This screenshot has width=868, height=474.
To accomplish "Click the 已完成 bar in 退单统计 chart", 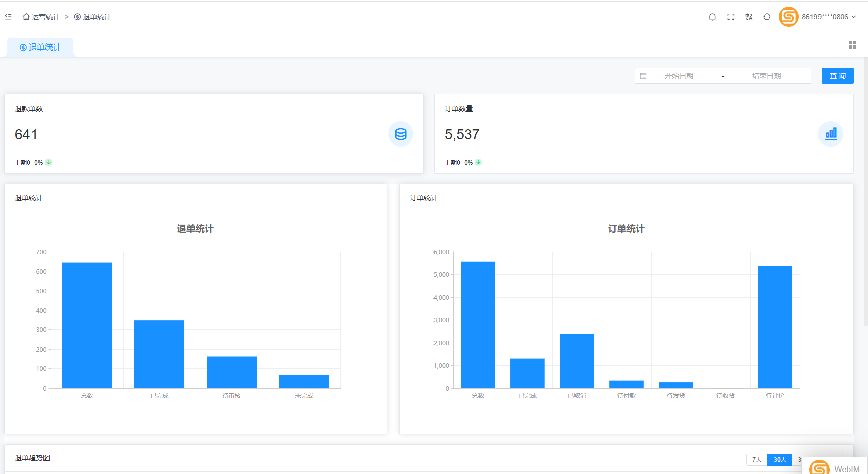I will tap(159, 354).
